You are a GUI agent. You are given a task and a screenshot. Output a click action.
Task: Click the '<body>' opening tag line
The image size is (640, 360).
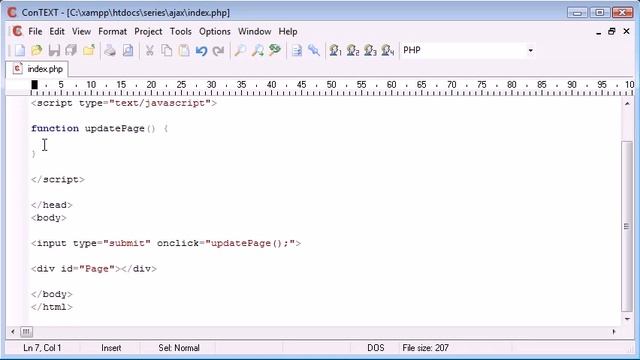pyautogui.click(x=49, y=218)
